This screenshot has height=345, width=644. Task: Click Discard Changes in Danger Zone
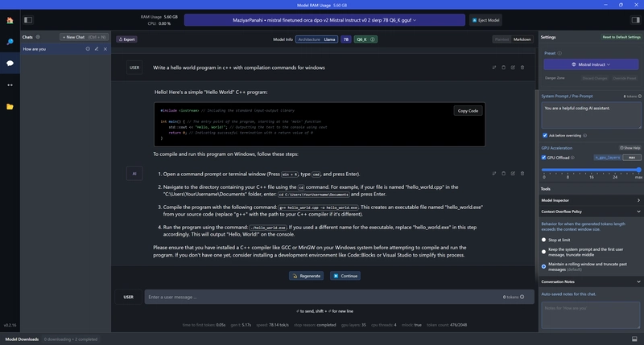594,78
